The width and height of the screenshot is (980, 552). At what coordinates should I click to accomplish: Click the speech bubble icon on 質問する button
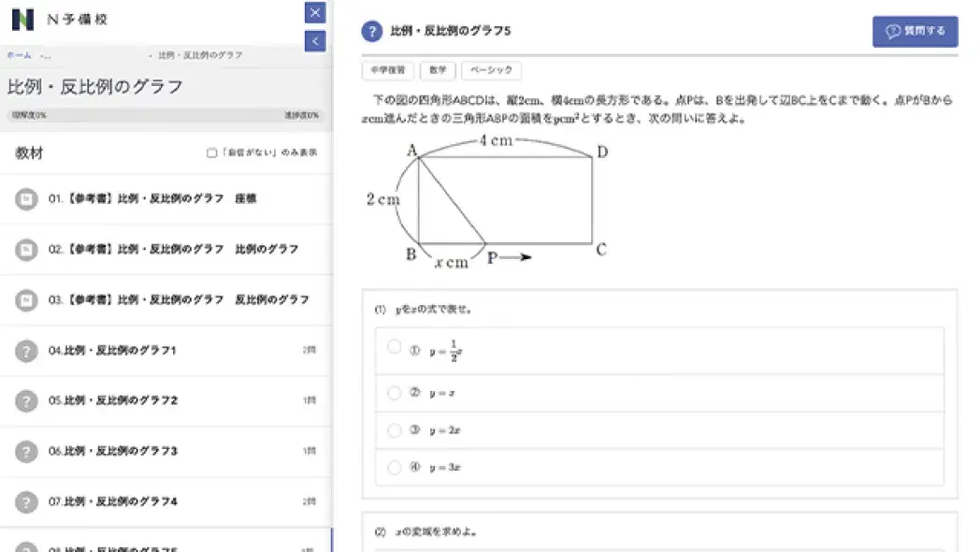893,30
